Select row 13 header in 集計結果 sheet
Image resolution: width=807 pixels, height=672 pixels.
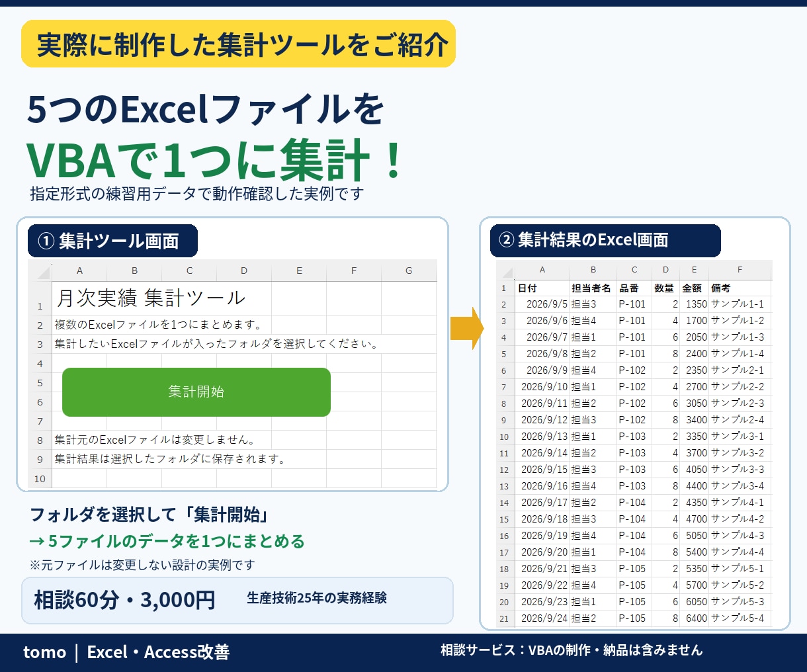(505, 486)
